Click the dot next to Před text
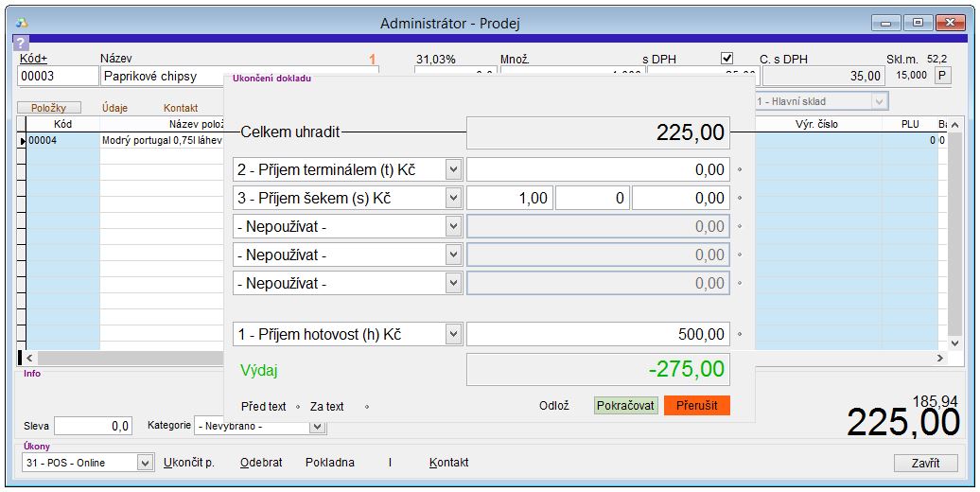980x492 pixels. (298, 407)
